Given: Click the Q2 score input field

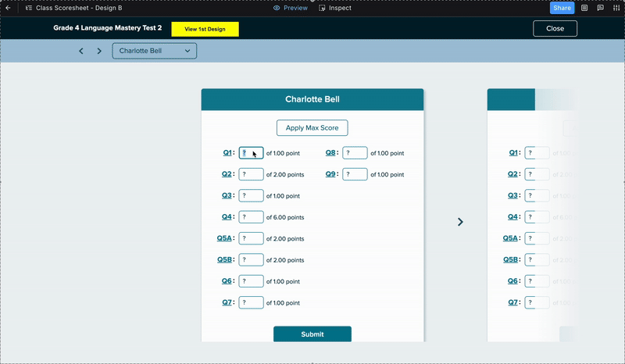Looking at the screenshot, I should (251, 174).
